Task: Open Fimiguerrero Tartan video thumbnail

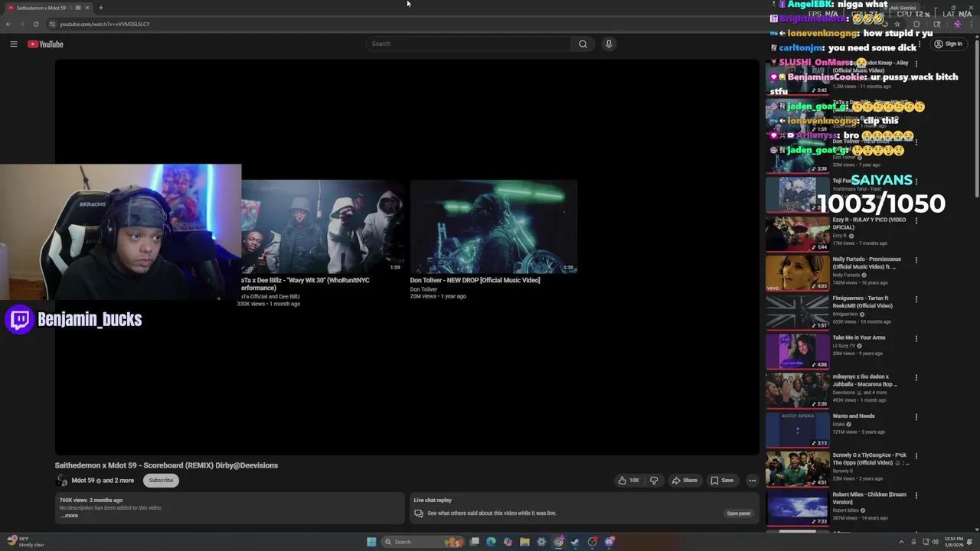Action: [x=797, y=311]
